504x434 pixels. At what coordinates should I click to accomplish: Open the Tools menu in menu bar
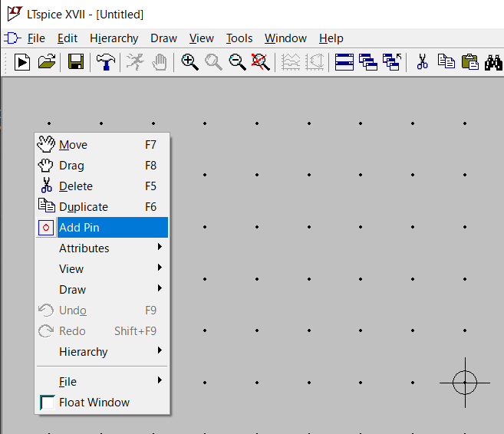coord(239,38)
